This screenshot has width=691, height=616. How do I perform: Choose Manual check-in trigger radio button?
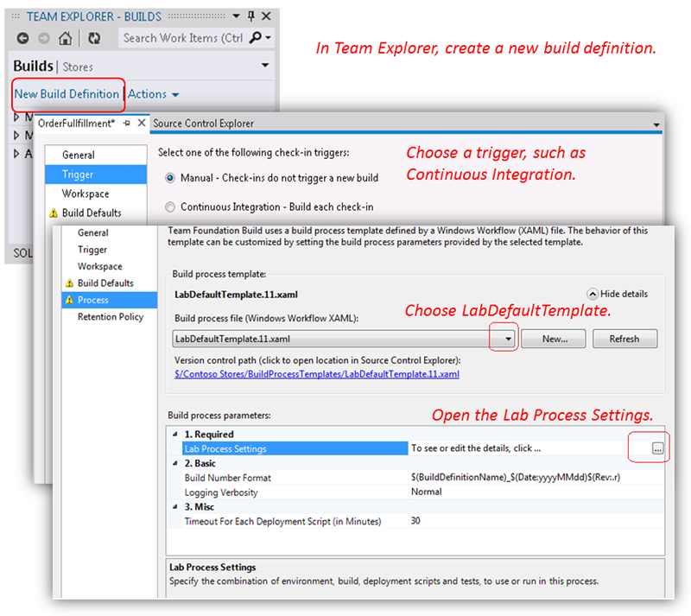(170, 178)
